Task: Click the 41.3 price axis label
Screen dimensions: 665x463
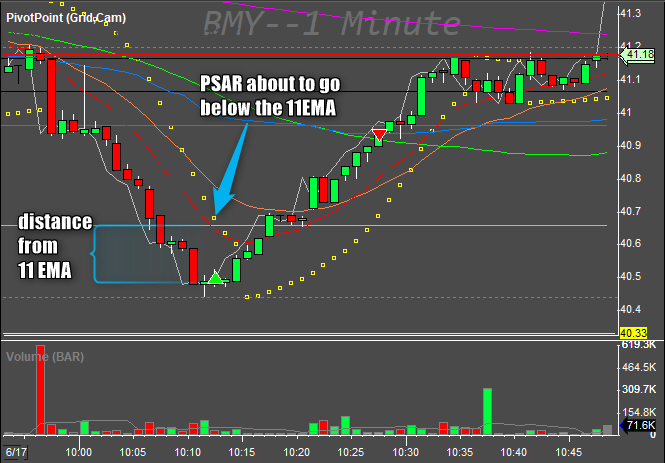Action: pos(631,14)
